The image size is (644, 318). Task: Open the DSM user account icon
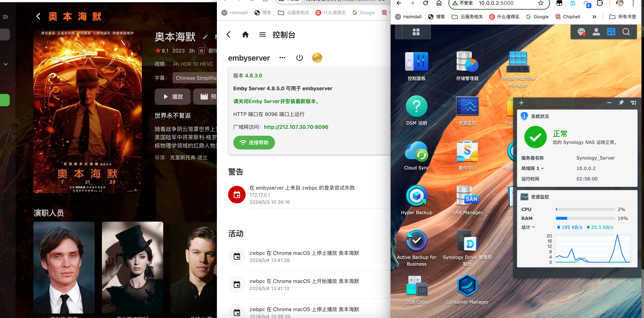click(x=596, y=32)
